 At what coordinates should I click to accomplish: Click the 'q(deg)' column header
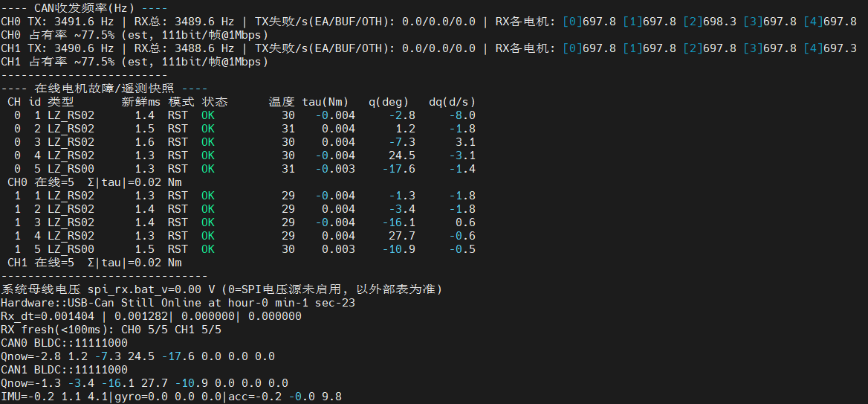[x=389, y=102]
